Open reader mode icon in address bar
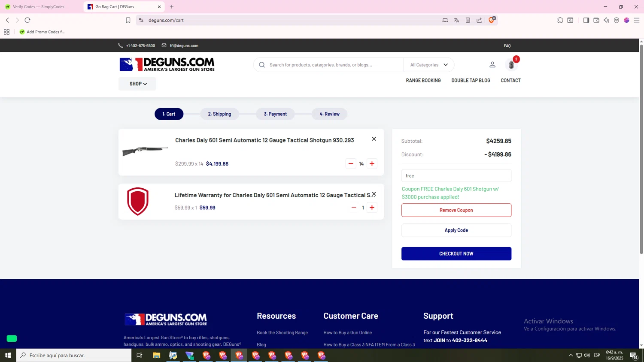Screen dimensions: 644x362 click(x=468, y=20)
